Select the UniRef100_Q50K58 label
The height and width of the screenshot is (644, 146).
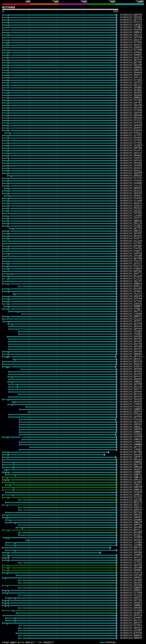pos(131,369)
